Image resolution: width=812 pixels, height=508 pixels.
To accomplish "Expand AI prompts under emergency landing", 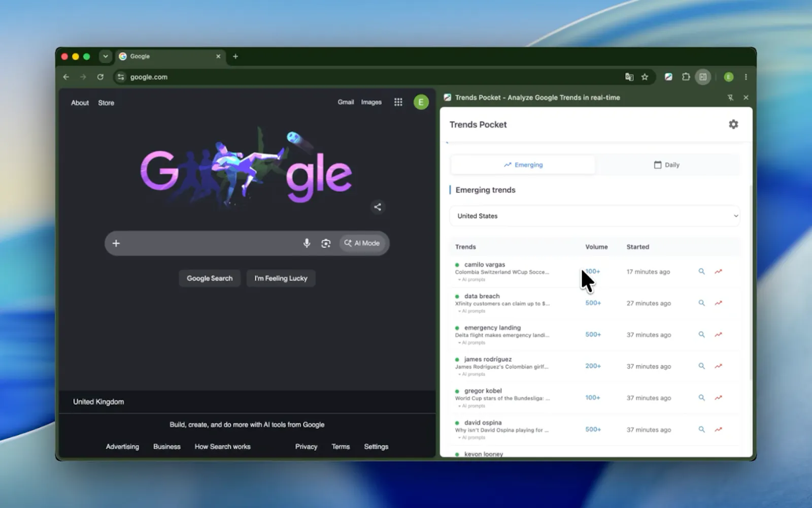I will tap(471, 342).
